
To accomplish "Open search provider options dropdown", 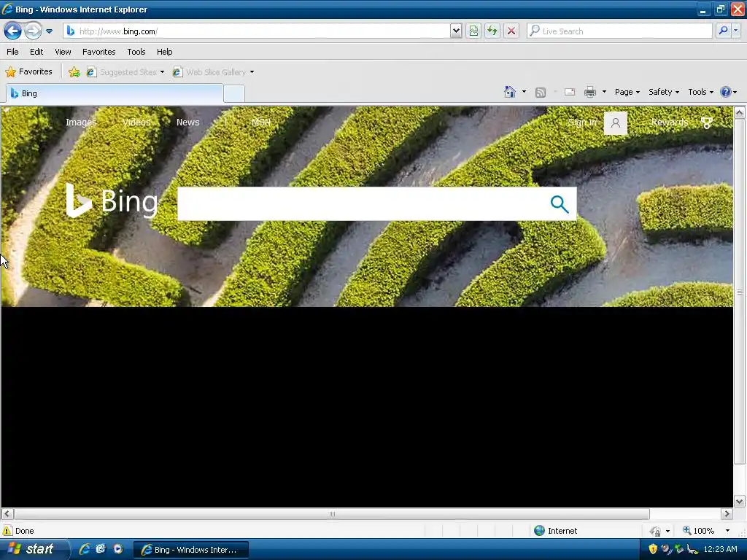I will [735, 31].
